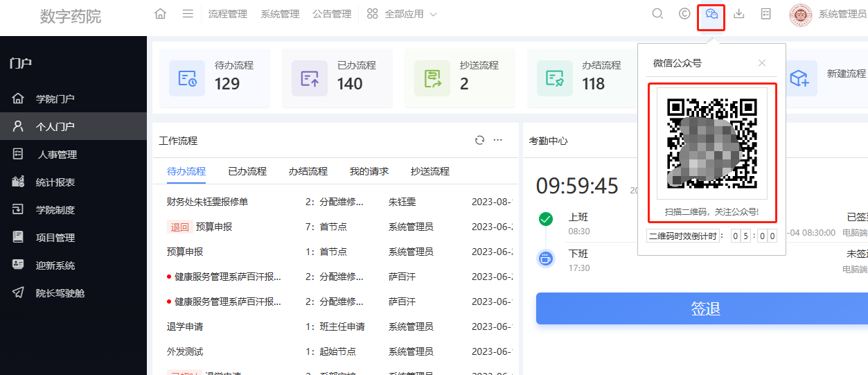Click 朱钰雯 in the applicant column
This screenshot has height=375, width=868.
coord(402,202)
